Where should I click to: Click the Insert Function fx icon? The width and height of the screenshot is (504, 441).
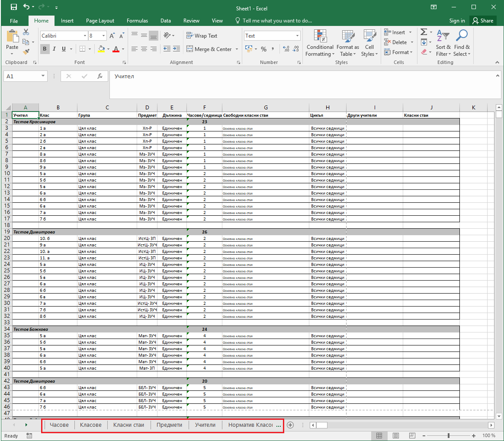click(x=100, y=76)
